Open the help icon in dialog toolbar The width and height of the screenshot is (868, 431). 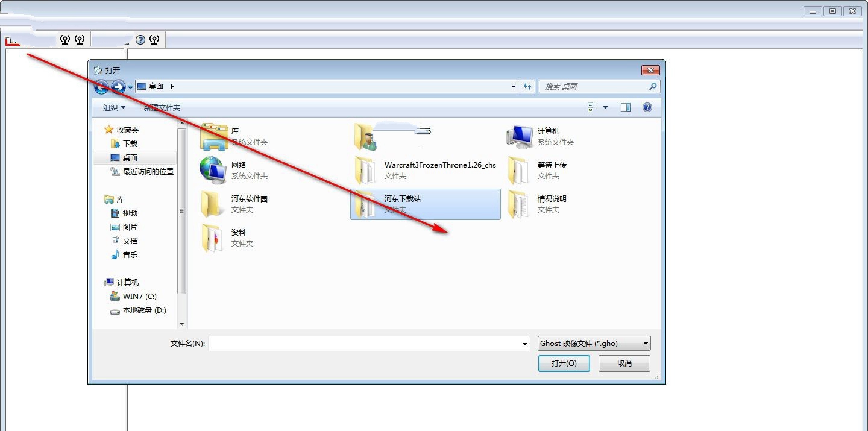(x=647, y=107)
